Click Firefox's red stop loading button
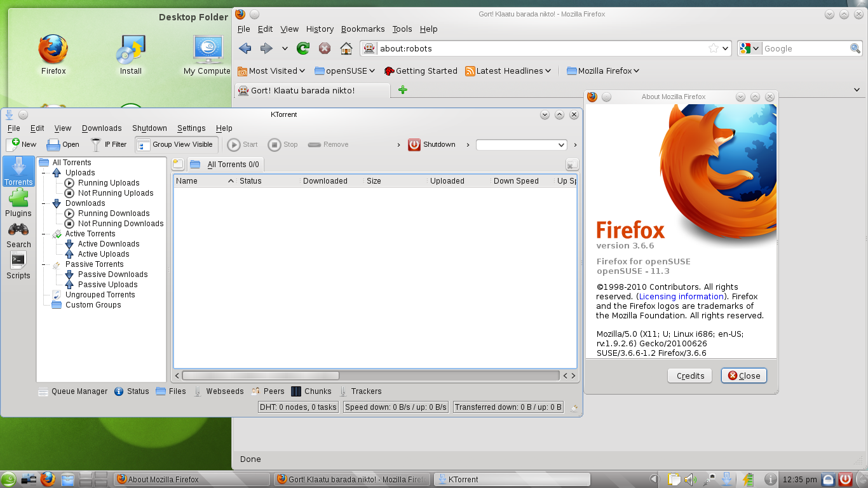 325,48
